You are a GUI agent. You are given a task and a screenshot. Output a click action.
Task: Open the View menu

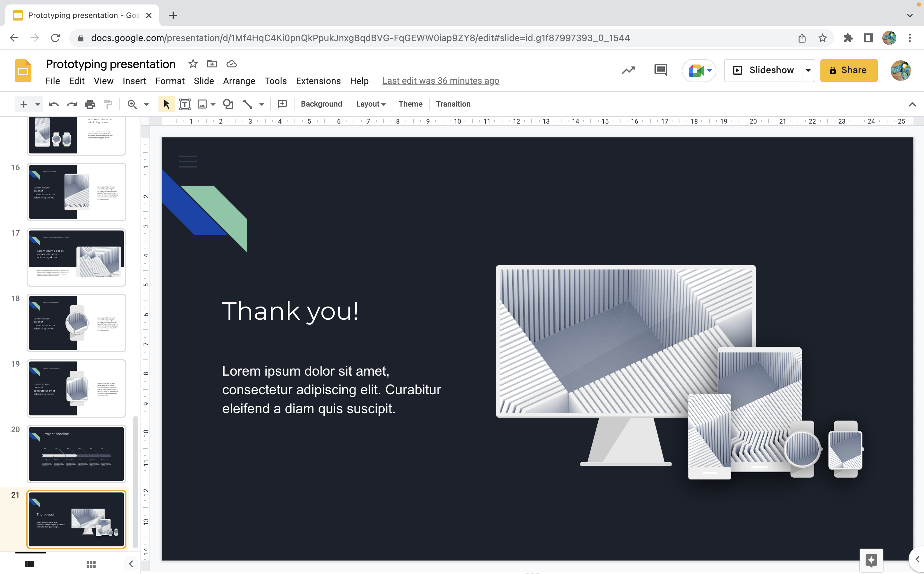(104, 81)
